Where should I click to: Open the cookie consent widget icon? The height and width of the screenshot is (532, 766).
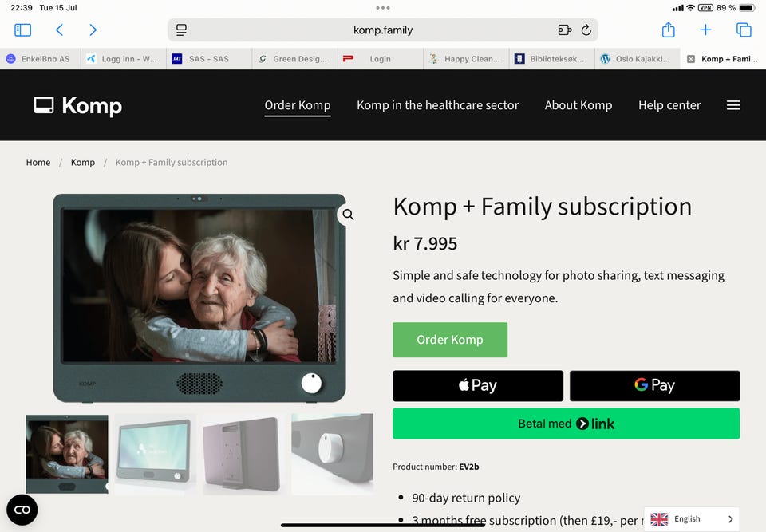click(22, 510)
